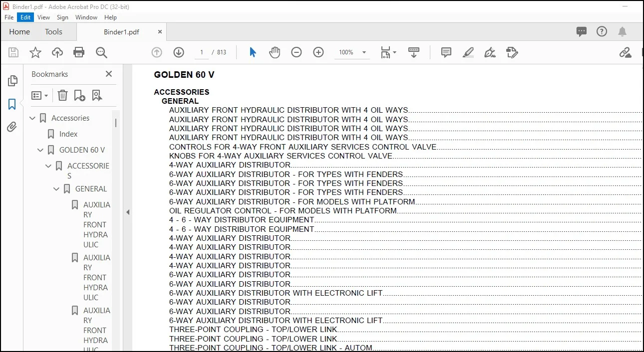Screen dimensions: 644x352
Task: Close the Binder1.pdf tab
Action: (160, 31)
